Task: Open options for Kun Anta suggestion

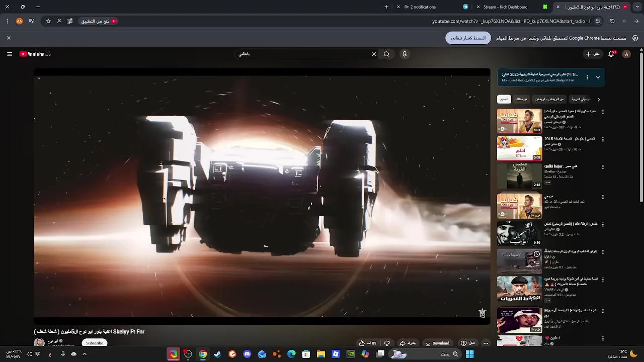Action: coord(603,112)
